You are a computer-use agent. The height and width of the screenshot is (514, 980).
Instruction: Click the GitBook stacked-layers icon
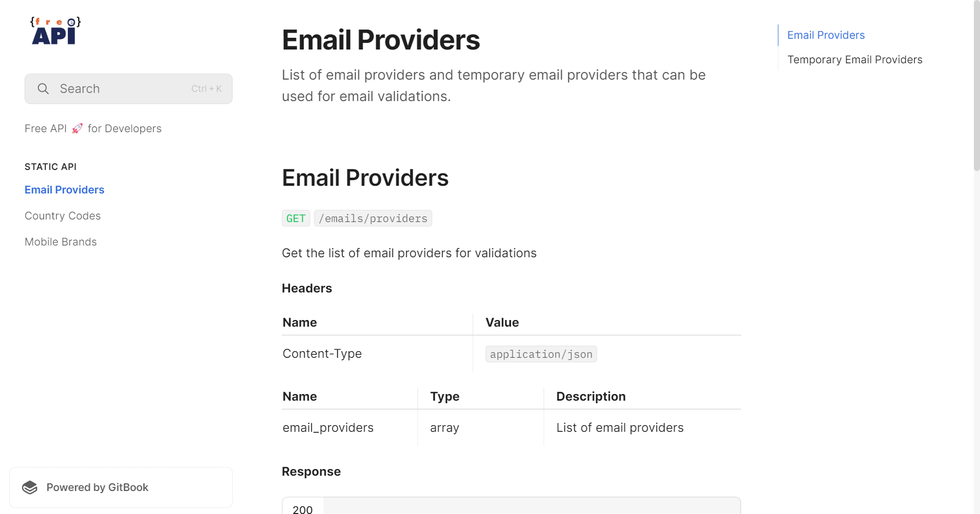point(30,487)
